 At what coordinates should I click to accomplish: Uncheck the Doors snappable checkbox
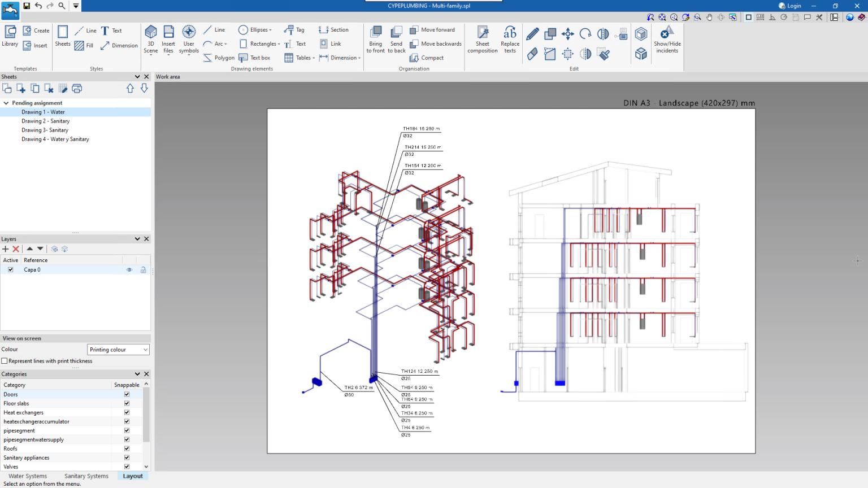click(x=127, y=394)
